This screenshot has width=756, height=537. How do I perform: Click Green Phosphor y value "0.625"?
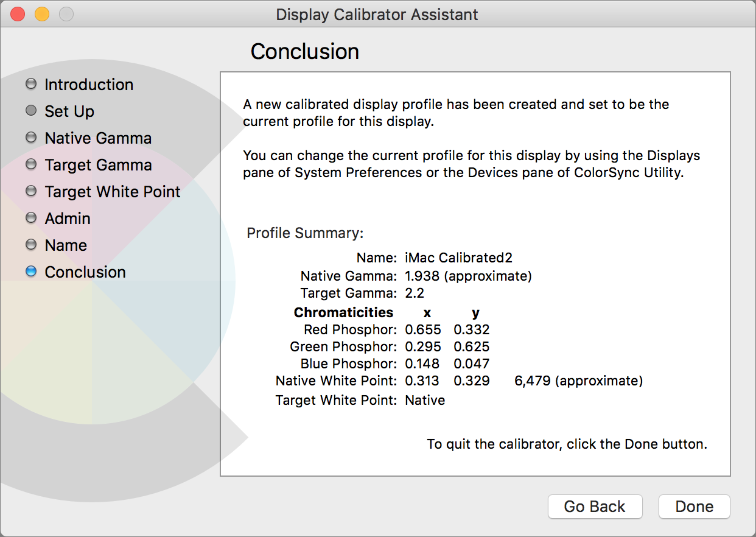(472, 347)
